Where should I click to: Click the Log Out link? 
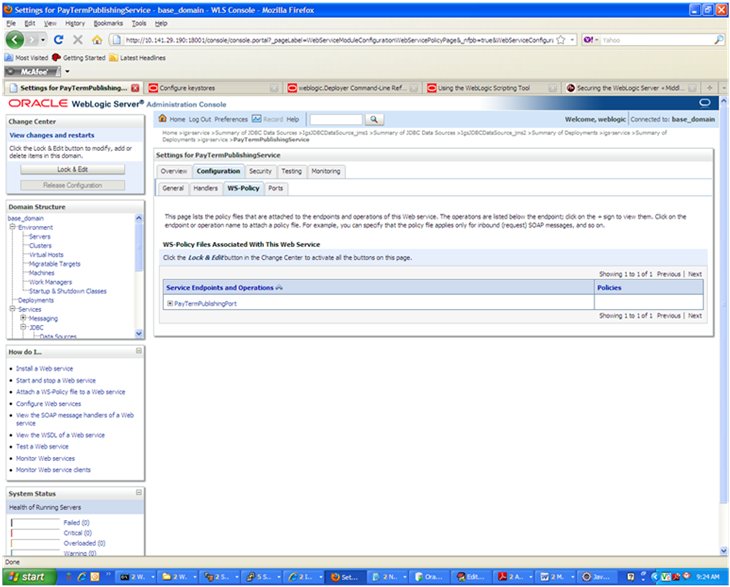[x=200, y=119]
